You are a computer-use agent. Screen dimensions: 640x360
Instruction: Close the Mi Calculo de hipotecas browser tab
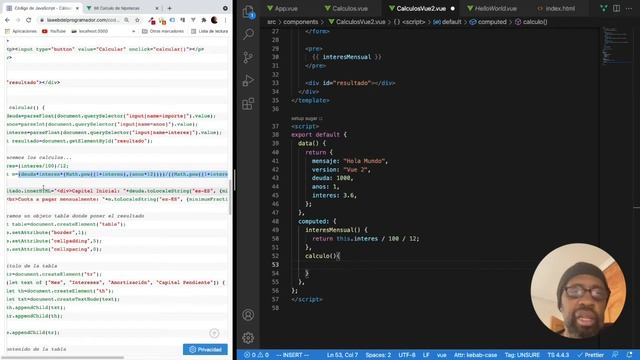[157, 8]
